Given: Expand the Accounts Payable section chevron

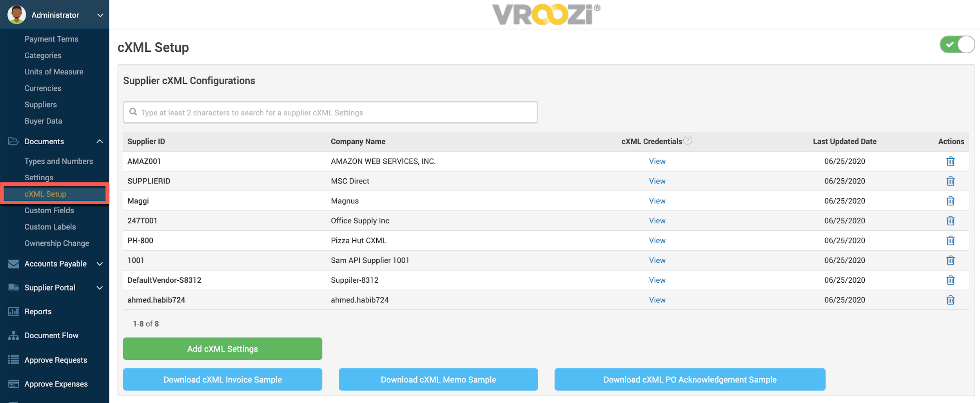Looking at the screenshot, I should 100,264.
